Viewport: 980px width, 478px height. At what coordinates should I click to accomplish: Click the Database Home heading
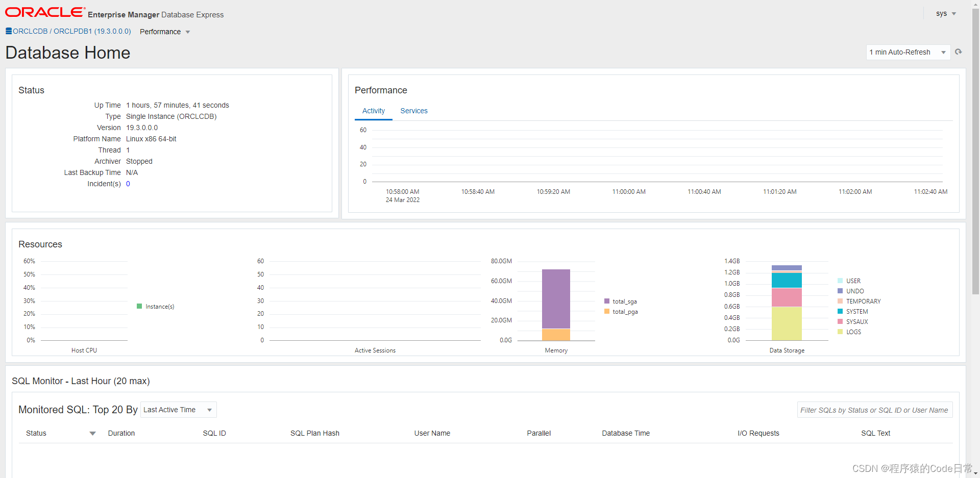coord(68,53)
